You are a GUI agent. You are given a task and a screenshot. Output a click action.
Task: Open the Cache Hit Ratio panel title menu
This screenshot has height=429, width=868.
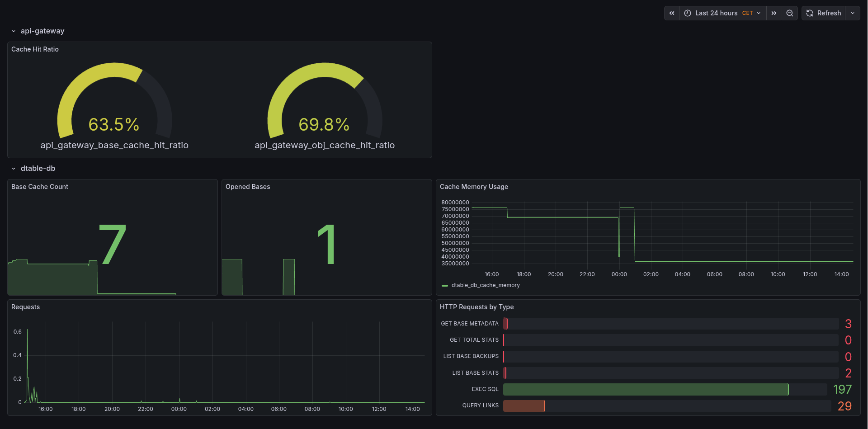[35, 49]
